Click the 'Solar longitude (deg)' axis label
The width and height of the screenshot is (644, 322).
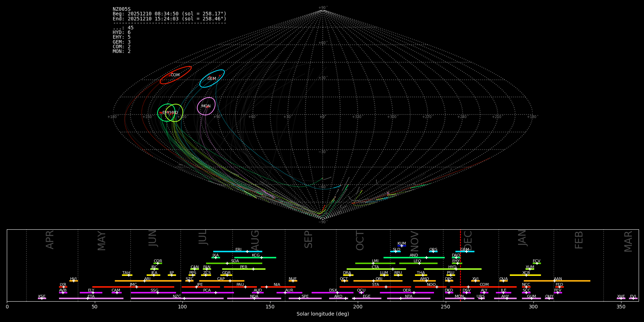[323, 314]
